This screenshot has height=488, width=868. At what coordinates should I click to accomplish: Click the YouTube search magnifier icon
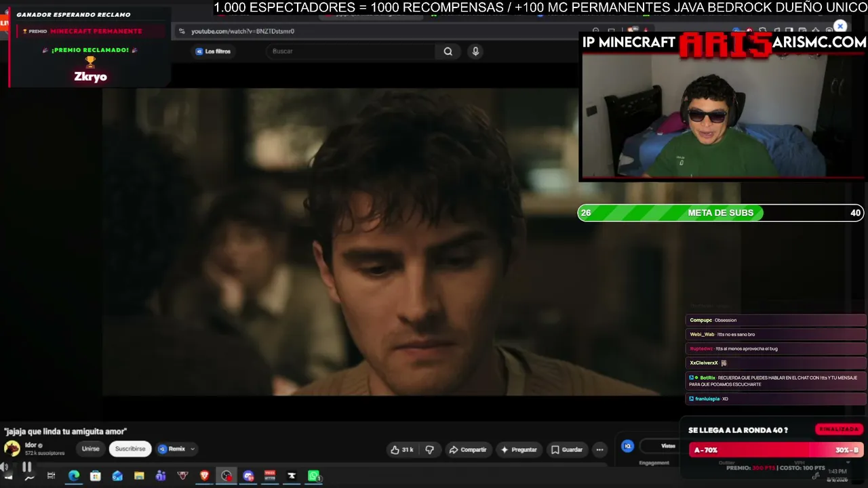[448, 52]
